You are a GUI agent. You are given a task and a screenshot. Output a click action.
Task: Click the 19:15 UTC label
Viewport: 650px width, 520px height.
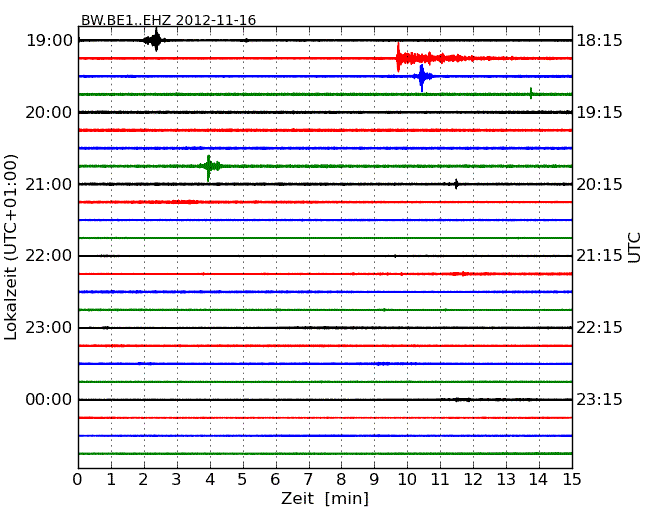click(x=599, y=112)
